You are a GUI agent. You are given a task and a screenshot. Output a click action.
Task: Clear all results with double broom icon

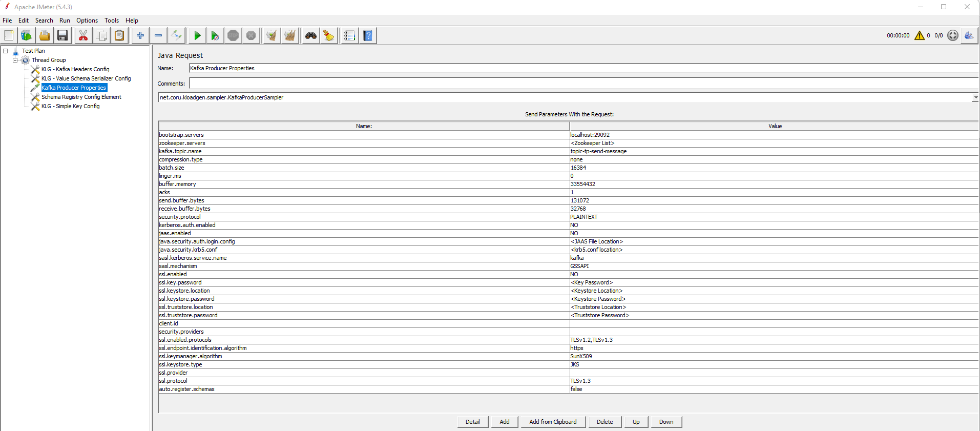click(290, 35)
